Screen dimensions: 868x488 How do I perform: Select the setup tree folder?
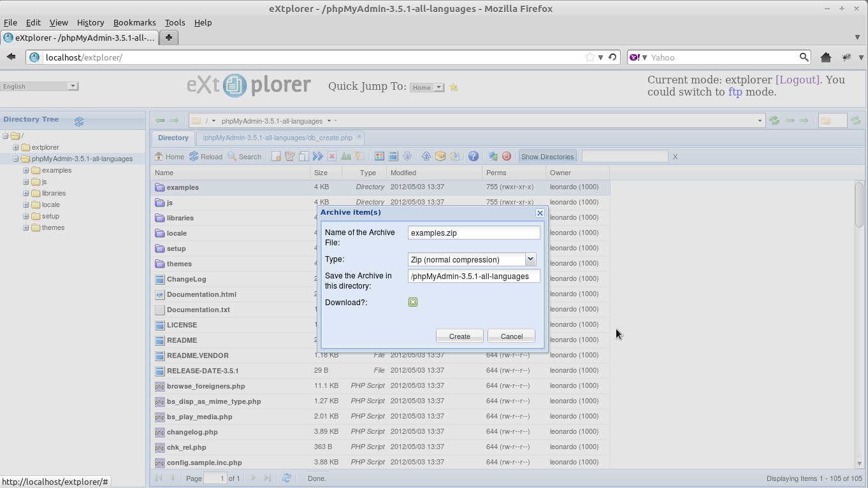[50, 216]
